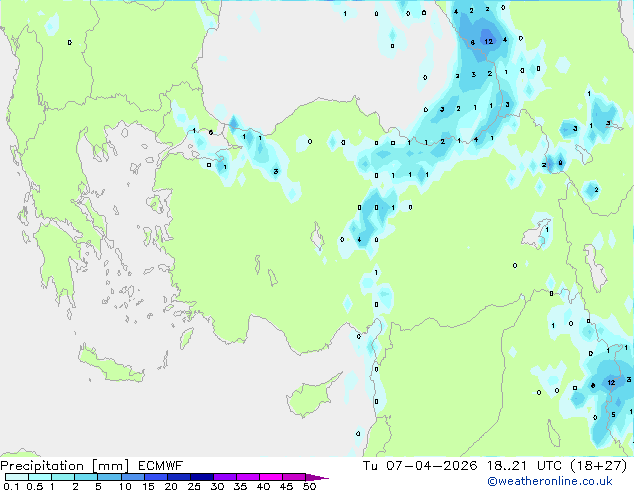Click the 0.5–1 mm legend color swatch
Screen dimensions: 634x490
tap(40, 477)
